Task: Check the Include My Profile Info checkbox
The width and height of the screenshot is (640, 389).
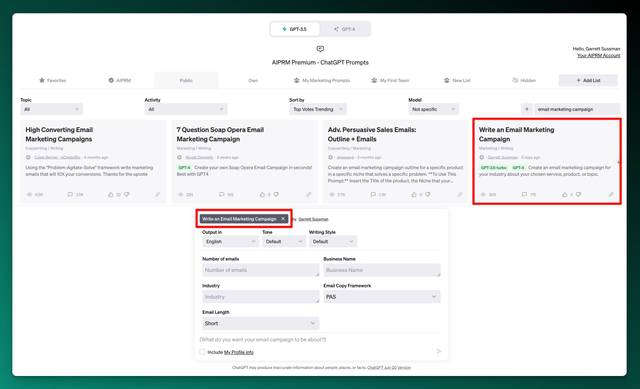Action: [202, 352]
